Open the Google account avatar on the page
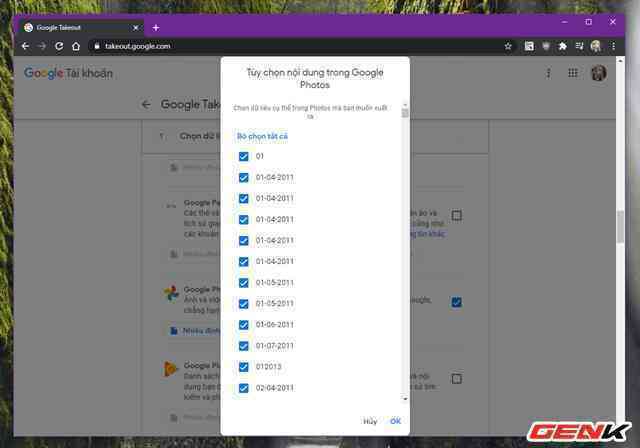The width and height of the screenshot is (640, 448). point(599,73)
